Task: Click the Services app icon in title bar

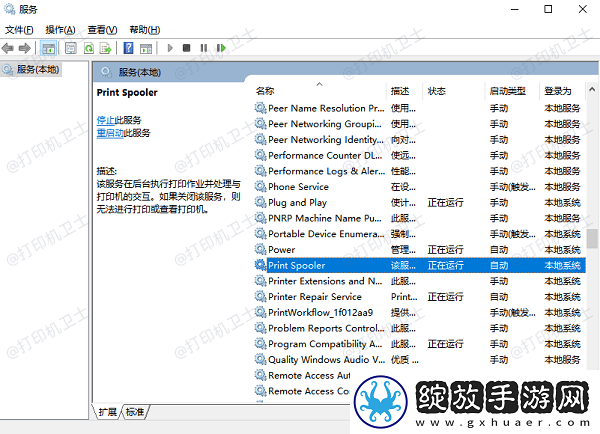Action: 9,9
